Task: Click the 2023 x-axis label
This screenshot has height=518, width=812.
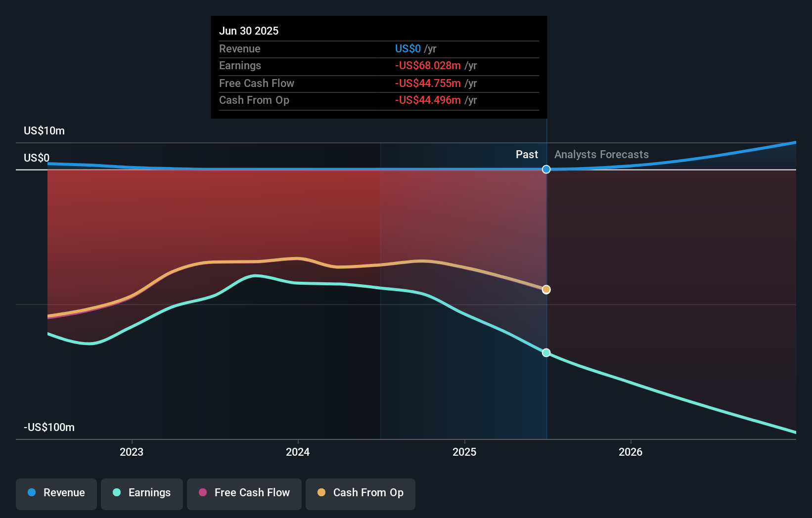Action: [132, 452]
